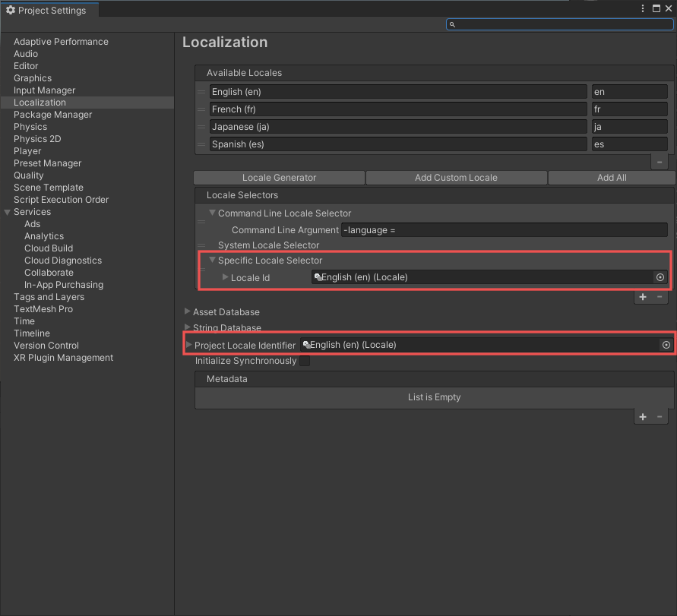The width and height of the screenshot is (677, 616).
Task: Enable the Initialize Synchronously checkbox
Action: (306, 361)
